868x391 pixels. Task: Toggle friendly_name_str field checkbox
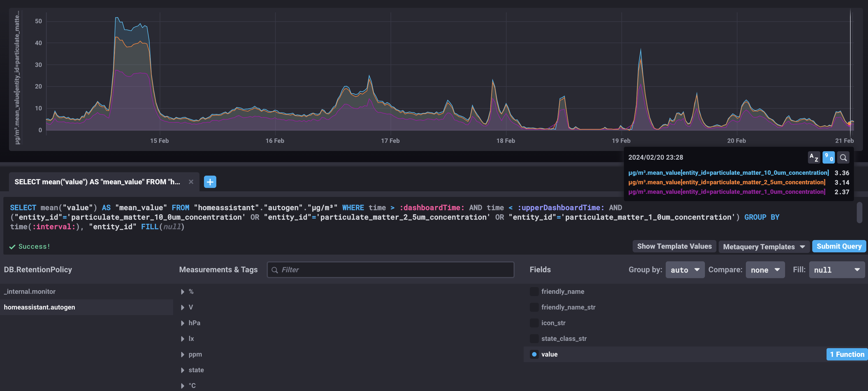(534, 307)
